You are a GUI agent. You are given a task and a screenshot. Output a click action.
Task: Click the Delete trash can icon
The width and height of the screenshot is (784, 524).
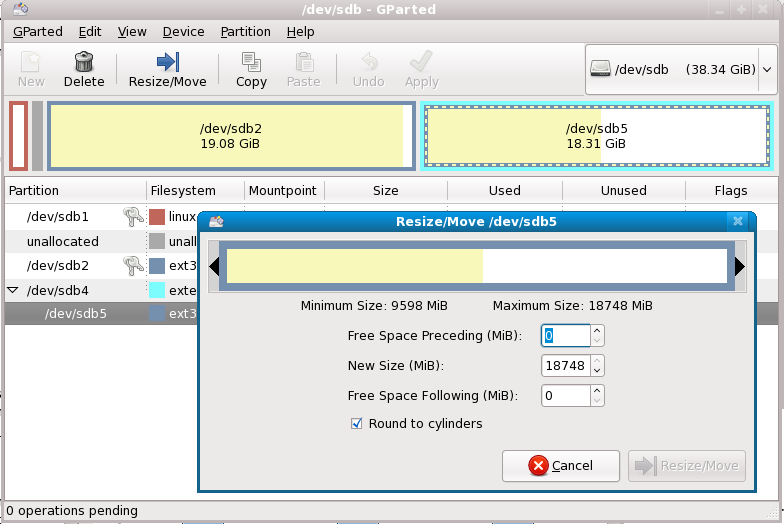[84, 62]
